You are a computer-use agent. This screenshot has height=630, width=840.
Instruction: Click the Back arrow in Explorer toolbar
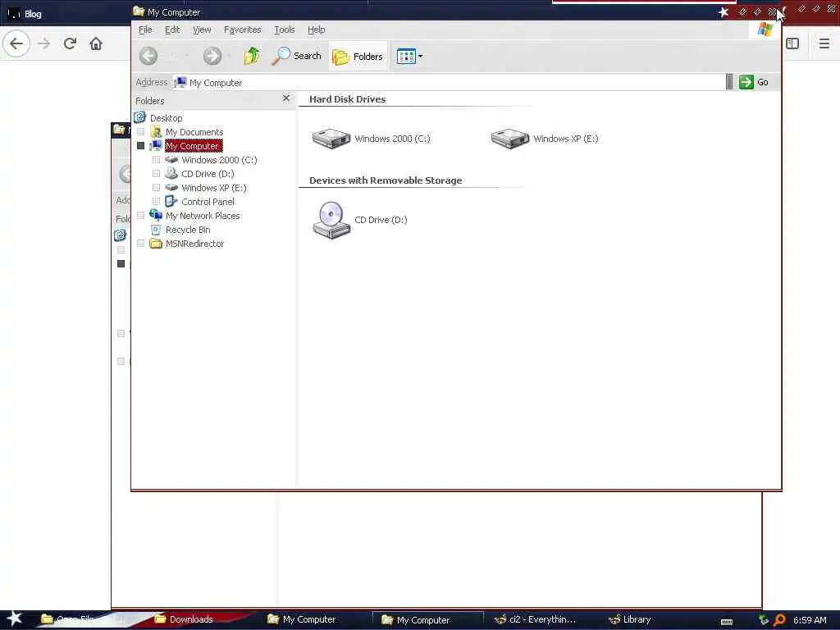[148, 56]
